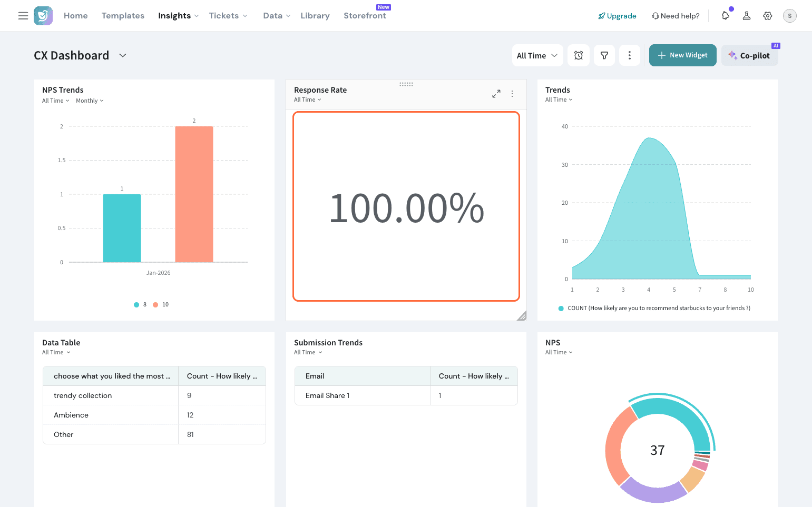The width and height of the screenshot is (812, 507).
Task: Click the alarm clock schedule icon
Action: 579,55
